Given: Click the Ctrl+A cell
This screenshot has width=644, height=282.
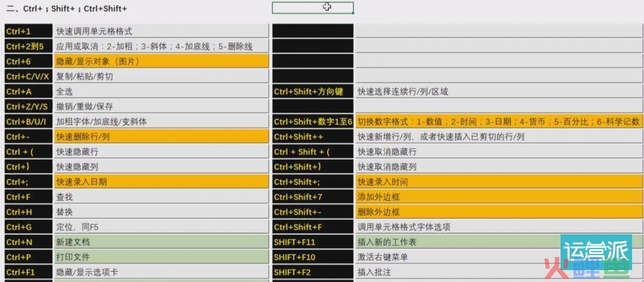Looking at the screenshot, I should 29,92.
